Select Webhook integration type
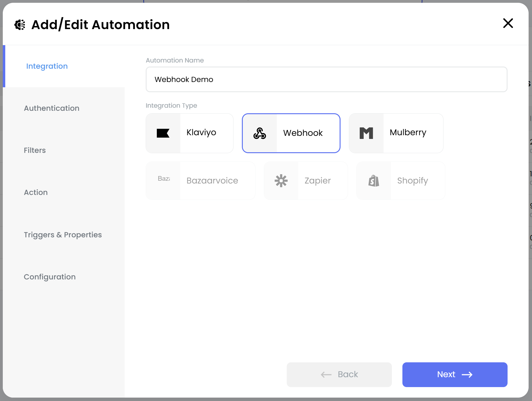This screenshot has height=401, width=532. [291, 133]
